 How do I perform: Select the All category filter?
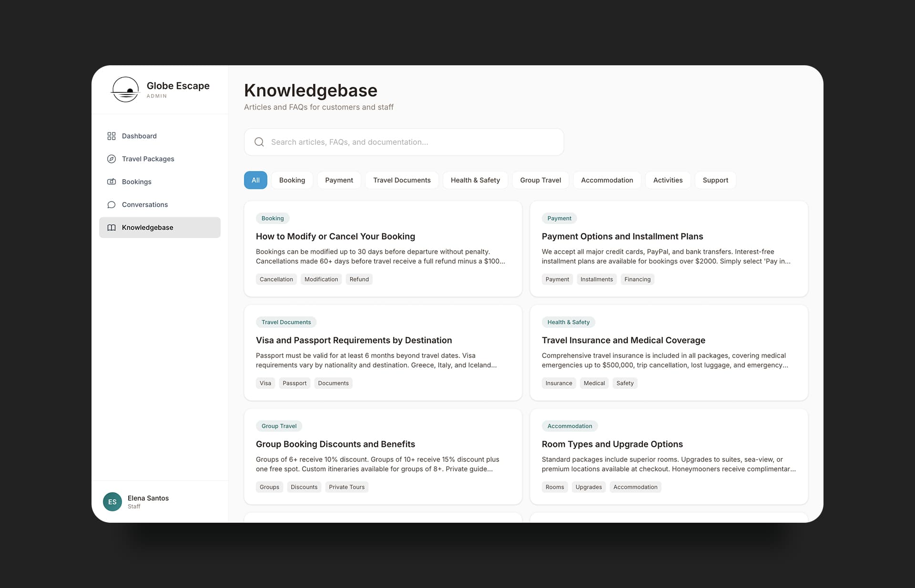(255, 180)
